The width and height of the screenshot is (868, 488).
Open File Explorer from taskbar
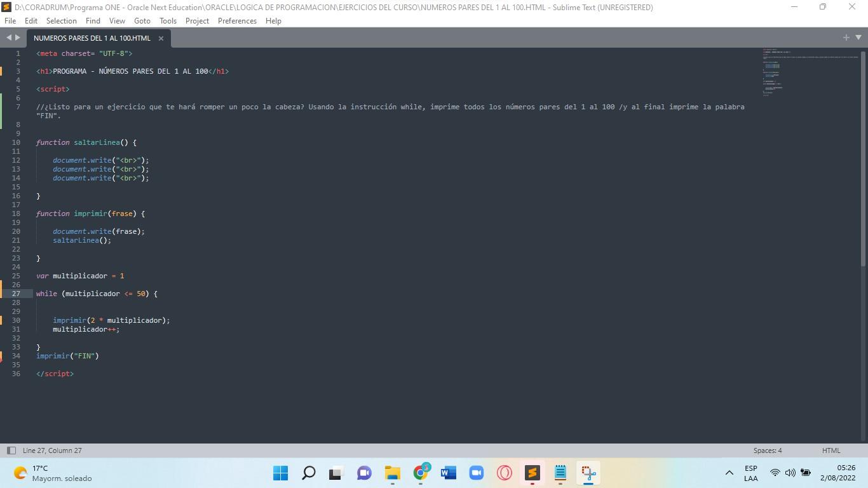pos(392,473)
